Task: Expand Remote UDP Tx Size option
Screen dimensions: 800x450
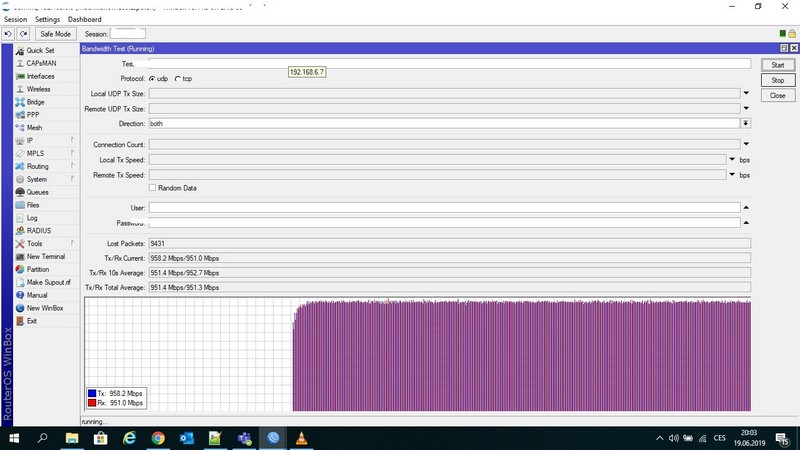Action: click(746, 108)
